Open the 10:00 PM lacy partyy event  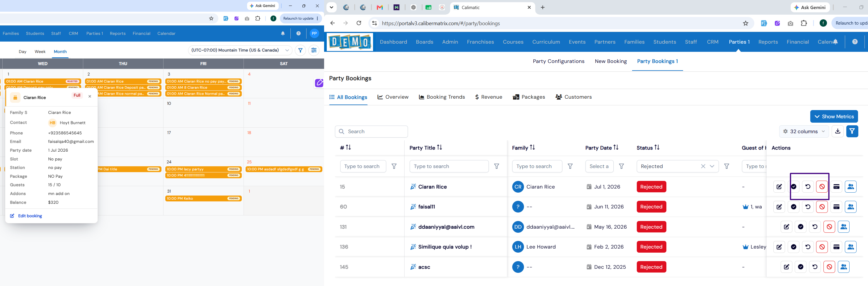(x=203, y=169)
